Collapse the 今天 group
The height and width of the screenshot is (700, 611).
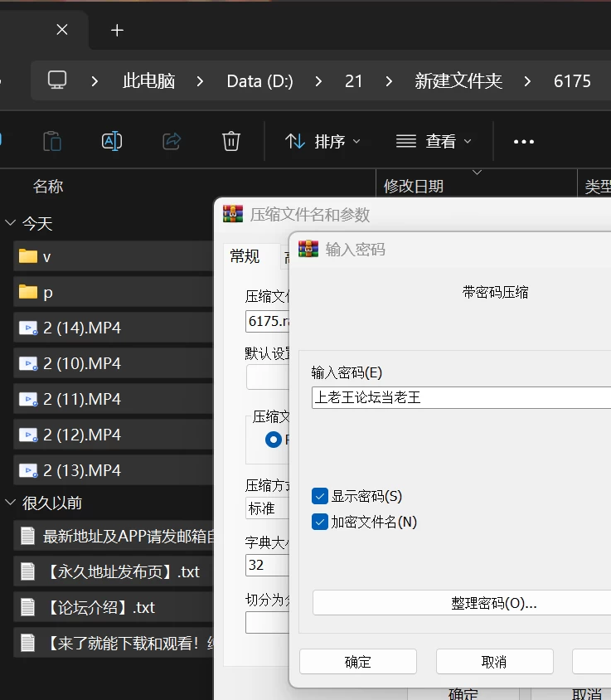point(10,223)
